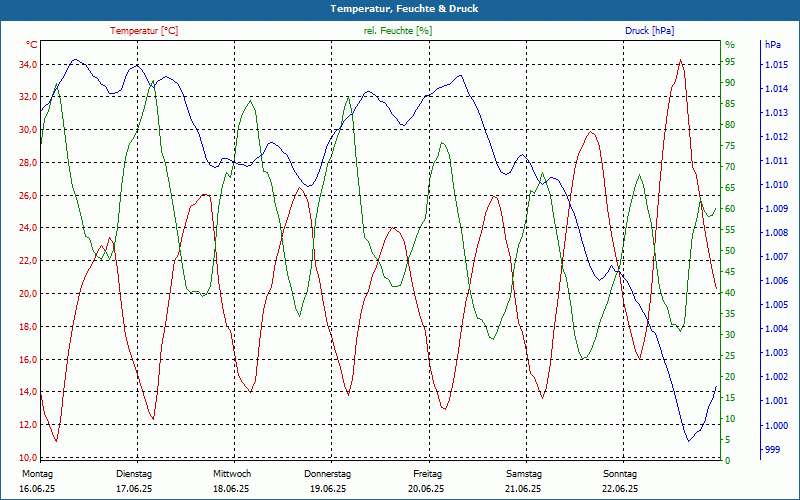Click the '34,0' temperature axis value
The image size is (800, 500).
pyautogui.click(x=28, y=64)
